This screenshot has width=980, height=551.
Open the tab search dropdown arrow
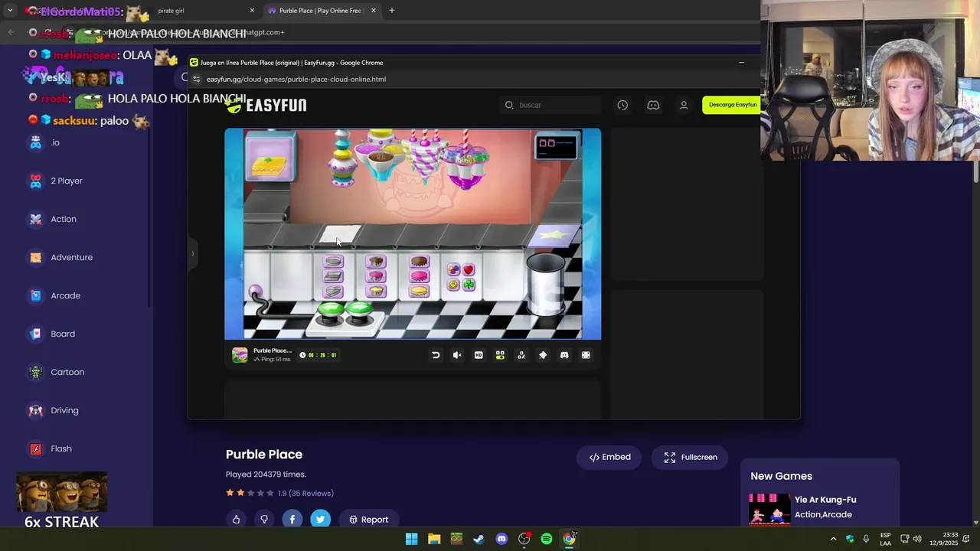[x=10, y=11]
